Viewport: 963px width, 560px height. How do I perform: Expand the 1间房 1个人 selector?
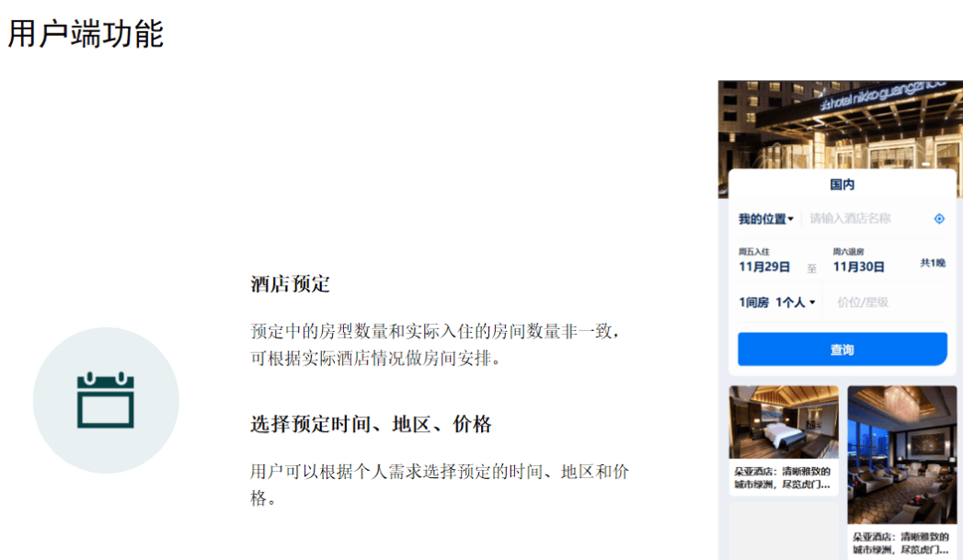point(777,303)
